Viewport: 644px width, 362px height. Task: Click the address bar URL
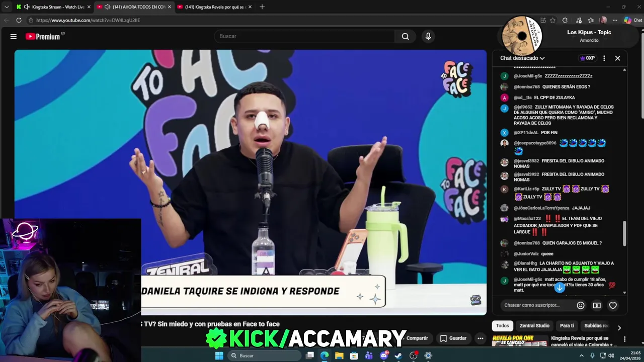point(88,20)
